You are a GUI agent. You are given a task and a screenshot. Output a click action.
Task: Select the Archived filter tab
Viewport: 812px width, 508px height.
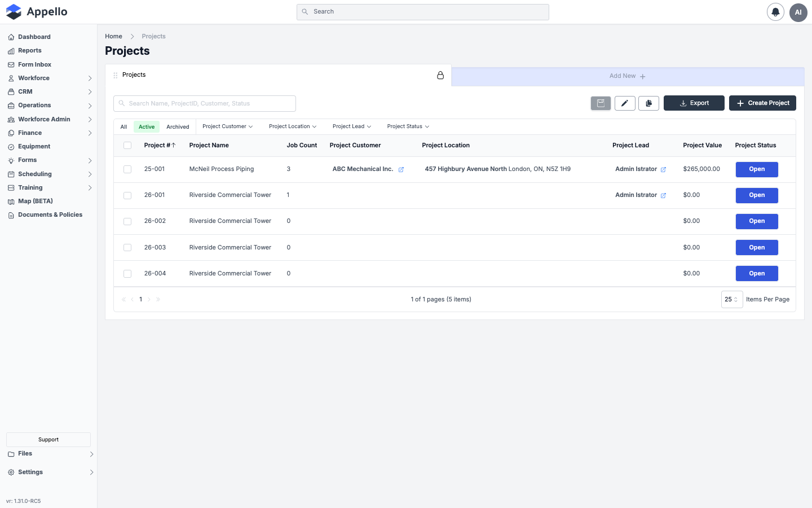pos(178,127)
